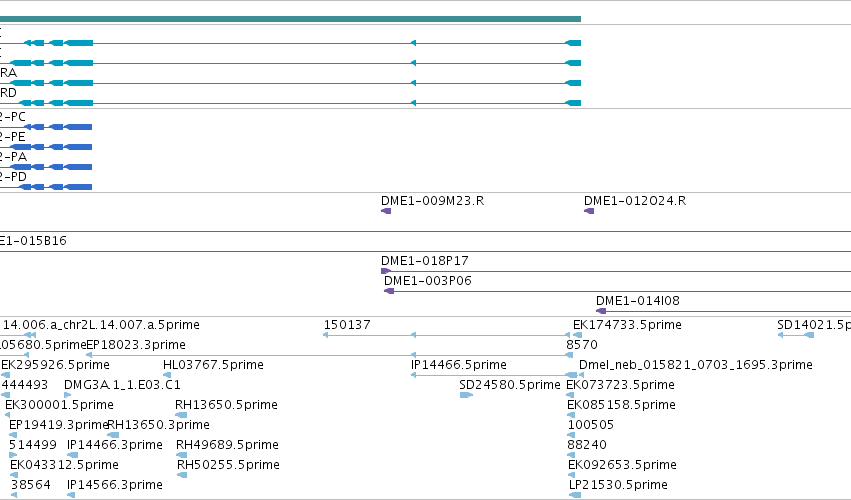Click the purple arrow under DME1-012O24.R
This screenshot has height=500, width=851.
click(589, 211)
